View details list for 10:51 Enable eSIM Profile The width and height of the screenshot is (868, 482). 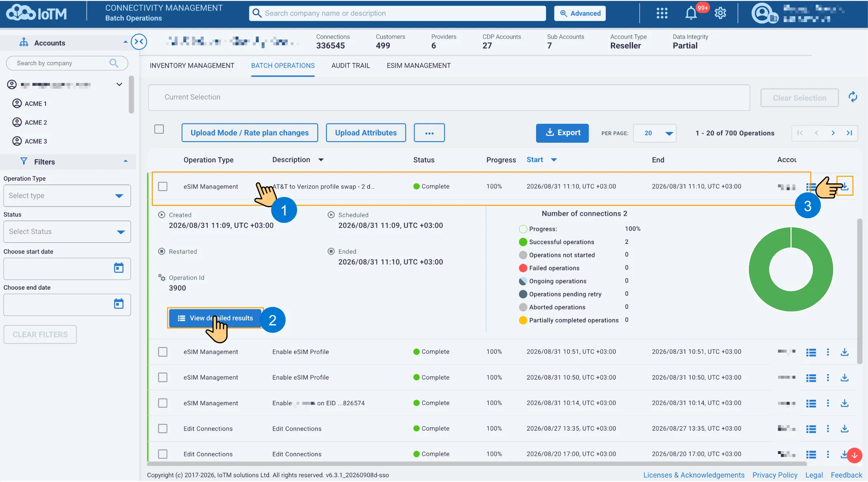811,352
